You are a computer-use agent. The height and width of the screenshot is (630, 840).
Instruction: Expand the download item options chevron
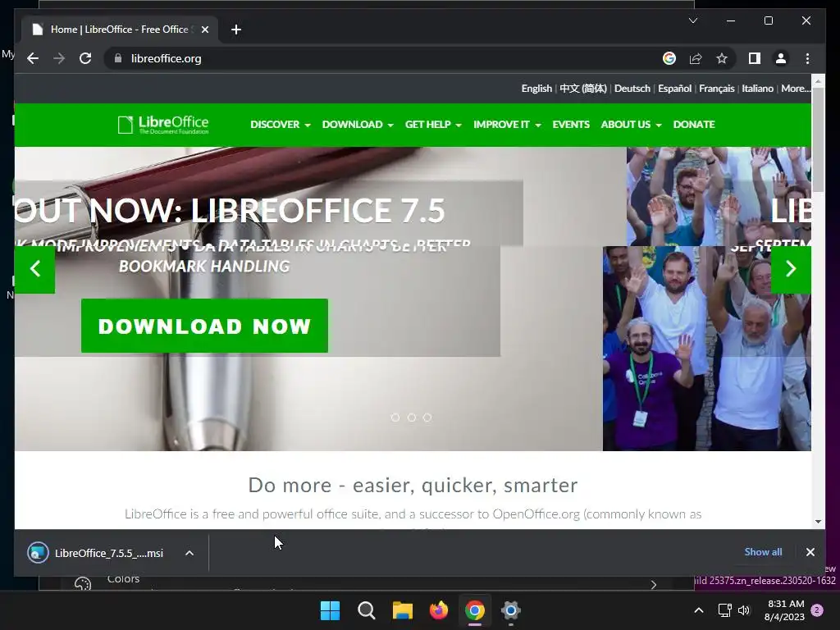(189, 553)
